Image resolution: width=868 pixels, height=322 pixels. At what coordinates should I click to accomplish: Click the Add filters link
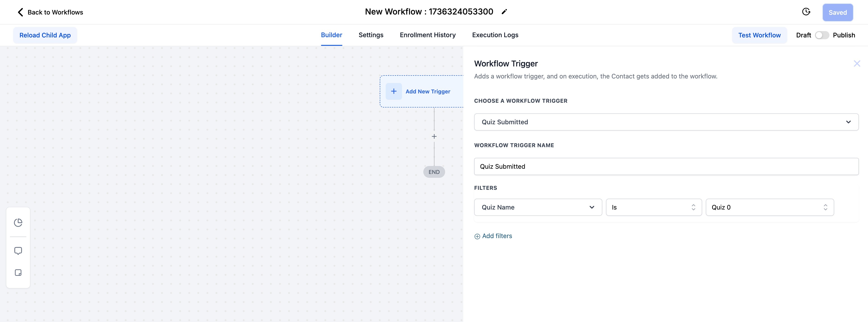tap(493, 236)
